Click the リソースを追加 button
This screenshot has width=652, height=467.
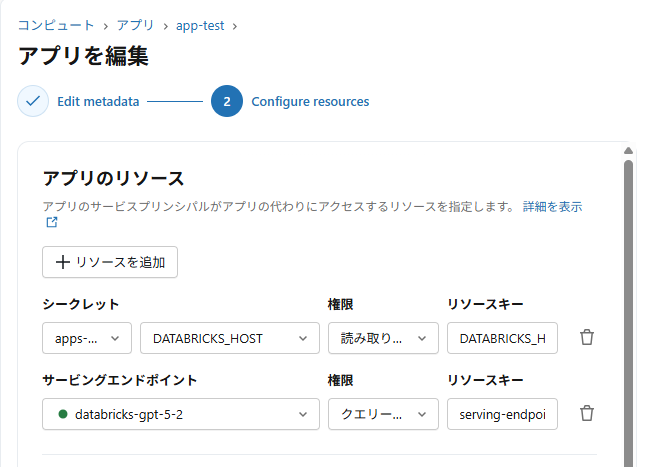[x=110, y=262]
